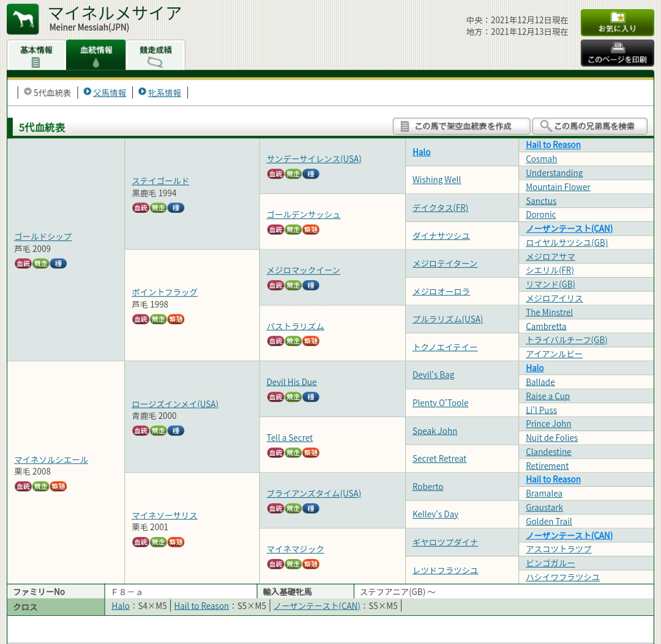
Task: Open the メジロマックイーン pedigree link
Action: point(303,270)
